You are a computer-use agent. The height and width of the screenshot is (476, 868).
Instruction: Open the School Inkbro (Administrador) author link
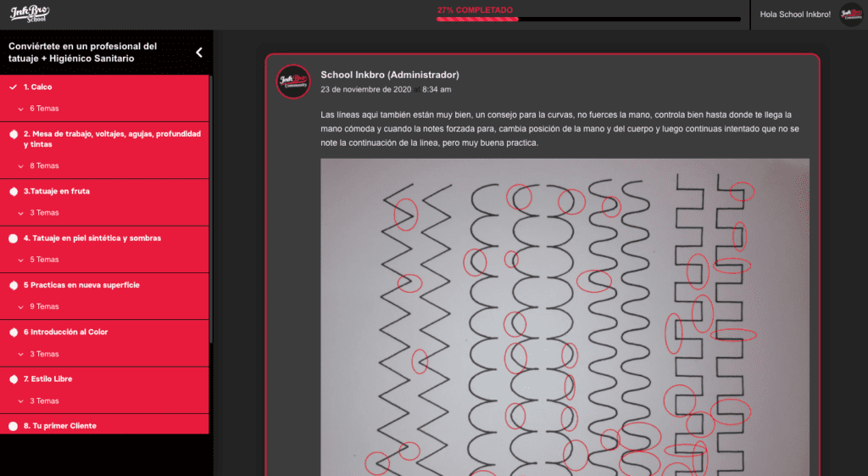389,75
